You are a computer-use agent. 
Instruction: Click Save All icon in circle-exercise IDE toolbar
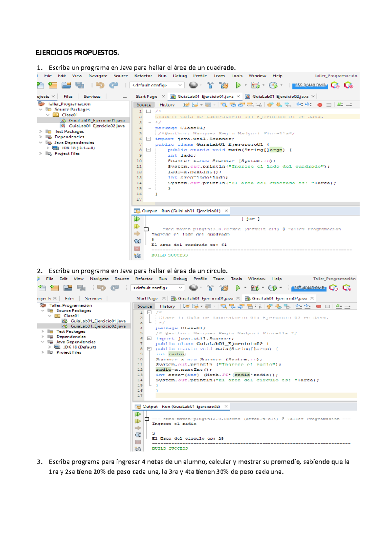pyautogui.click(x=81, y=288)
